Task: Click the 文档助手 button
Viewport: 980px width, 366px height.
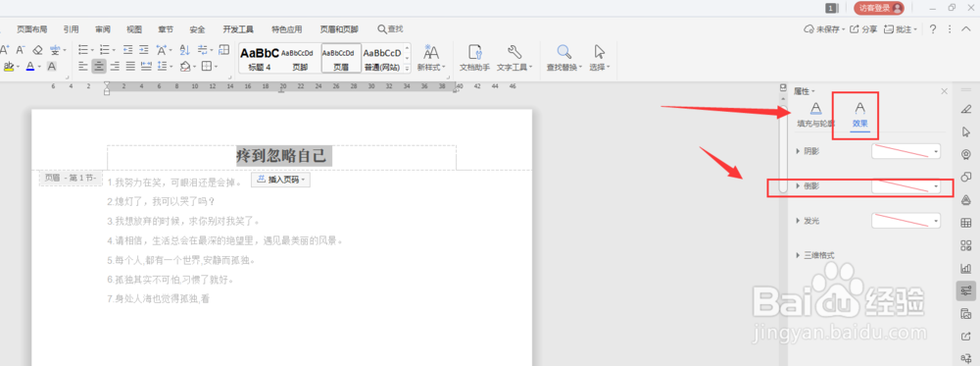Action: tap(475, 58)
